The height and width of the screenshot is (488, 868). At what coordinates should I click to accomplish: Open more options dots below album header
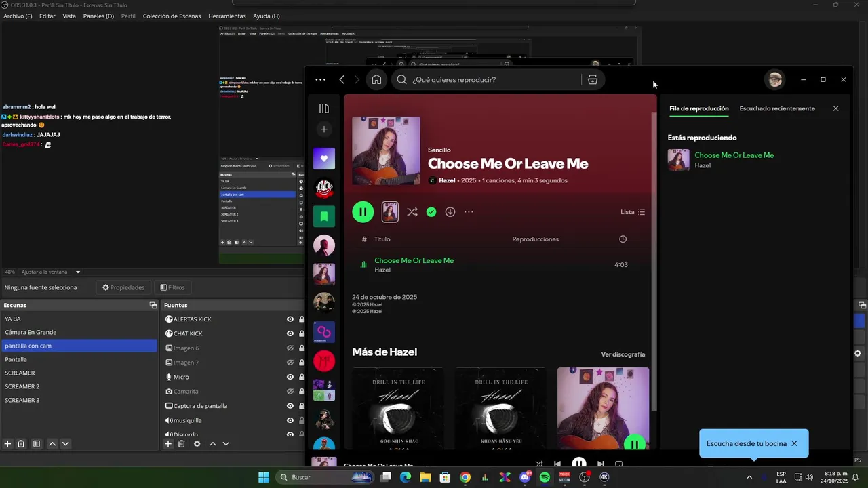point(469,212)
